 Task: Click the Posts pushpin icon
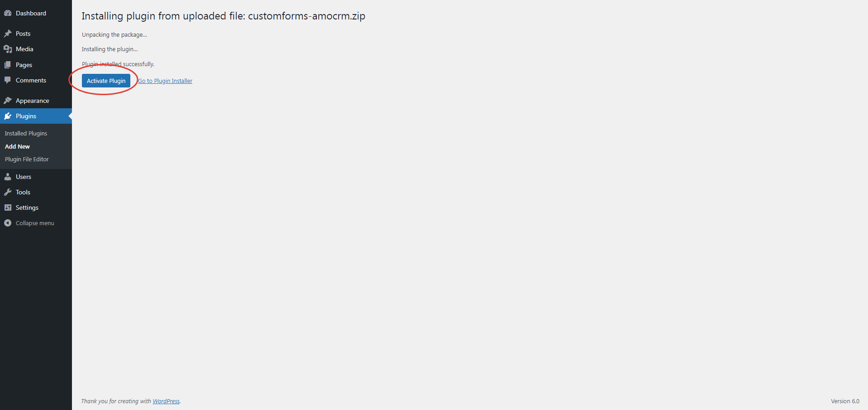click(x=8, y=34)
